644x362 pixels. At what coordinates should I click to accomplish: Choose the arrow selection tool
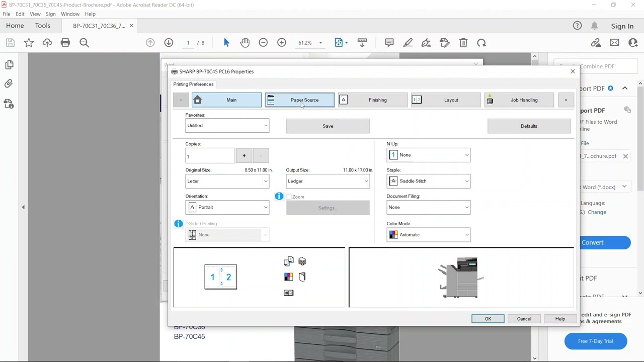tap(226, 43)
